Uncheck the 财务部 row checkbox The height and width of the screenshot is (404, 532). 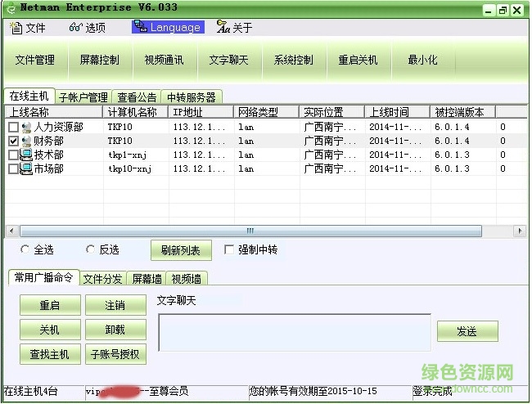pos(13,141)
